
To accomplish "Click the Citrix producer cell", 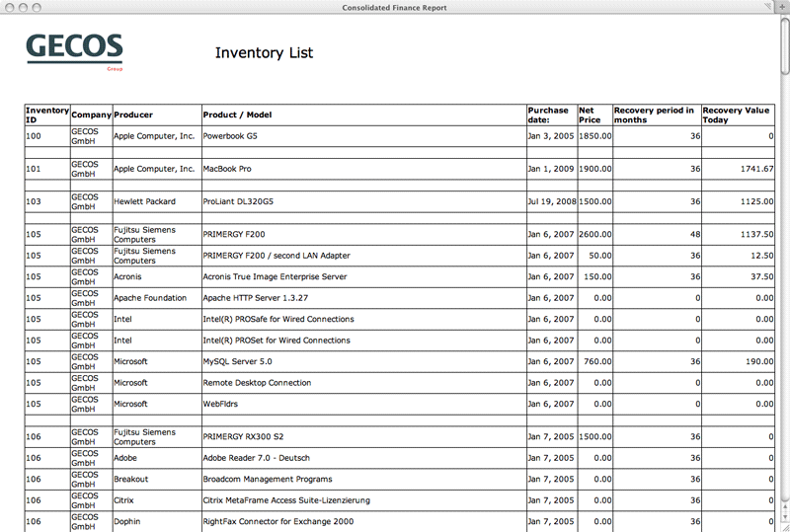I will (x=157, y=500).
